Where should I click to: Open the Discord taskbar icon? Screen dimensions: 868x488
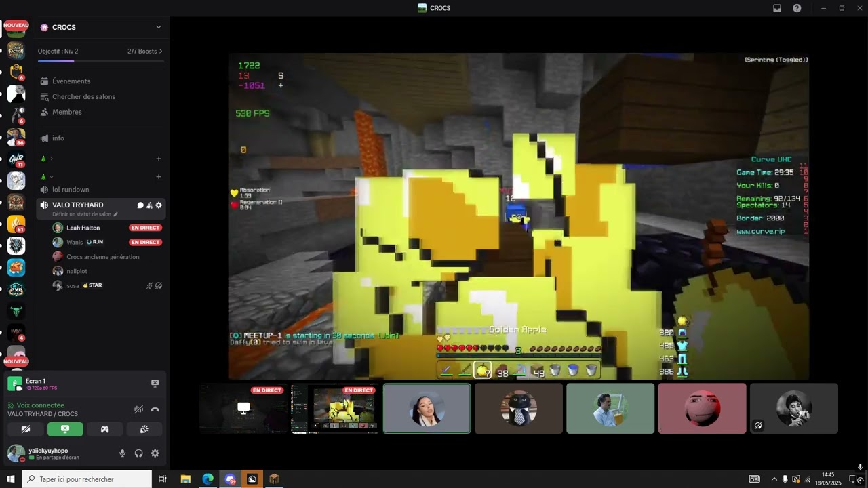[231, 479]
